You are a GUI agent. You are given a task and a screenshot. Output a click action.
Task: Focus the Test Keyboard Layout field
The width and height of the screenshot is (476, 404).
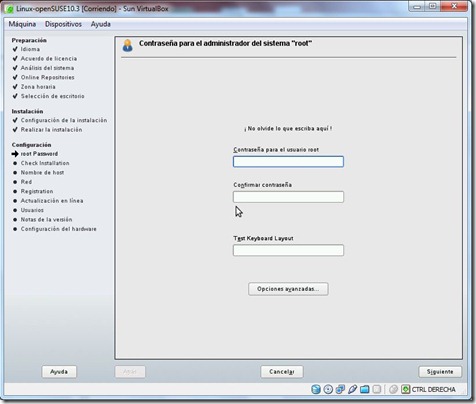tap(288, 250)
